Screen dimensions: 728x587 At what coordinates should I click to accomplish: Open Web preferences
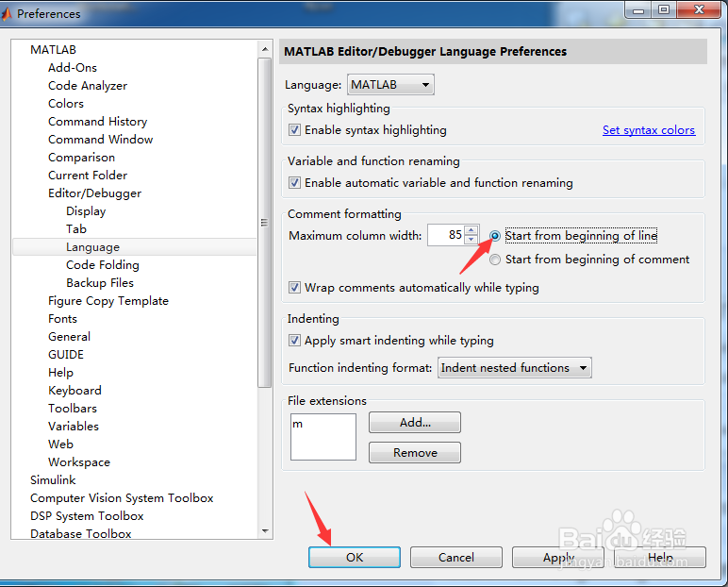(x=60, y=444)
